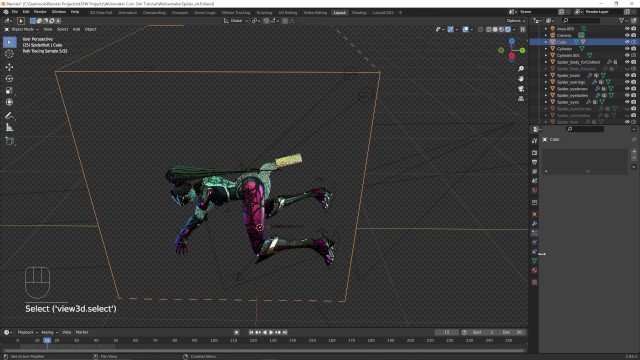
Task: Open the viewport Options dropdown
Action: click(x=516, y=21)
